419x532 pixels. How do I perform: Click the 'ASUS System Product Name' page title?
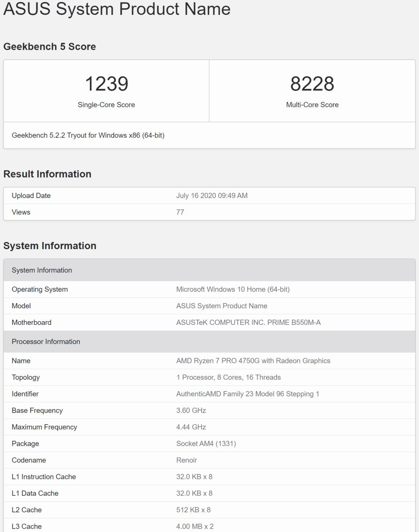[x=117, y=9]
